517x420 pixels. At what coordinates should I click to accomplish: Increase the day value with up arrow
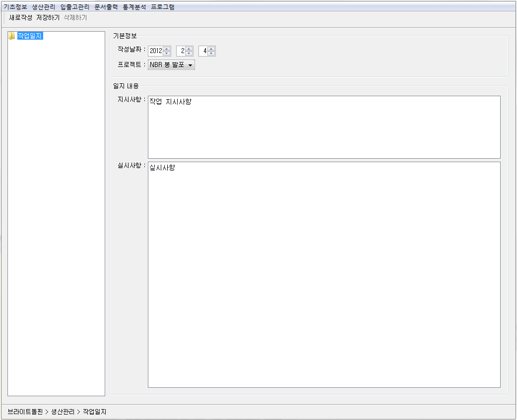click(x=211, y=49)
